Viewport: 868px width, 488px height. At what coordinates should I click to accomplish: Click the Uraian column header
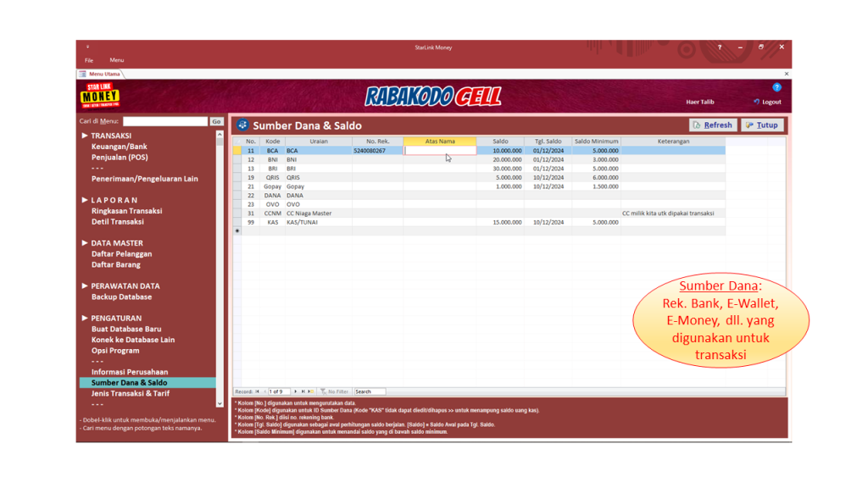(319, 141)
